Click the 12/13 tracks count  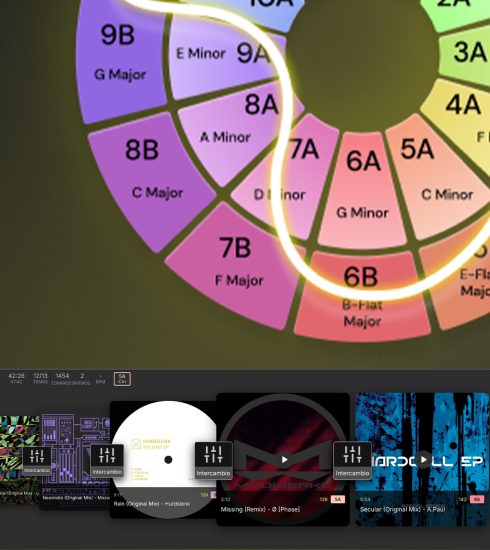pyautogui.click(x=40, y=376)
